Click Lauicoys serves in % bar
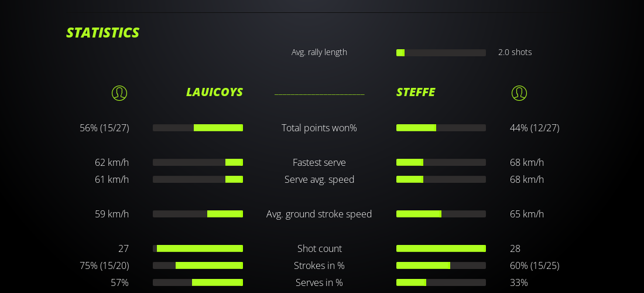The image size is (644, 293). (198, 282)
